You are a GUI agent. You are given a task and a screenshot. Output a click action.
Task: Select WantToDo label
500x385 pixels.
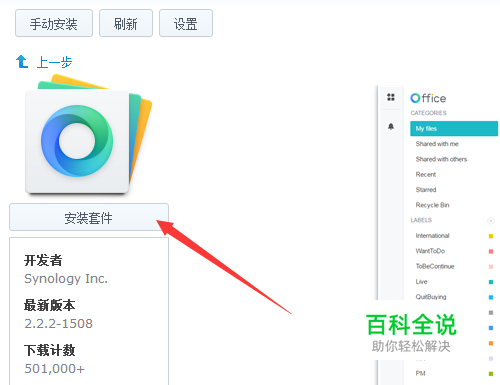tap(430, 251)
